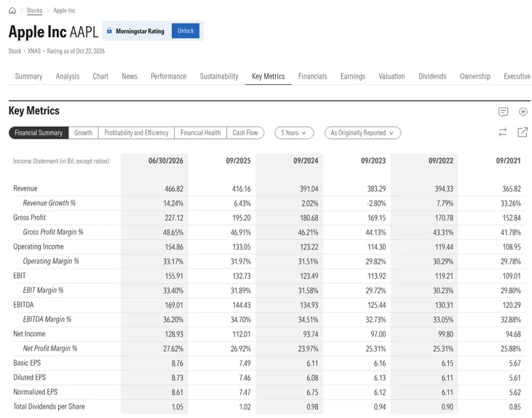Open the As Originally Reported dropdown

click(x=362, y=133)
